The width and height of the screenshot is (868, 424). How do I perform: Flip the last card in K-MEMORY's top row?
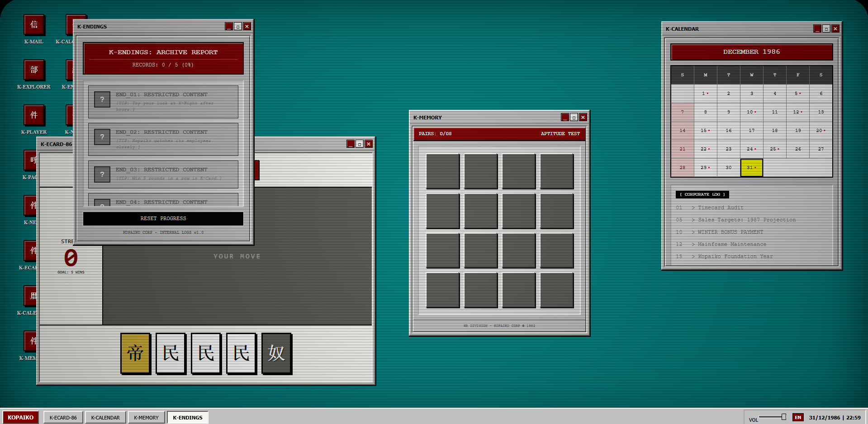[x=557, y=171]
